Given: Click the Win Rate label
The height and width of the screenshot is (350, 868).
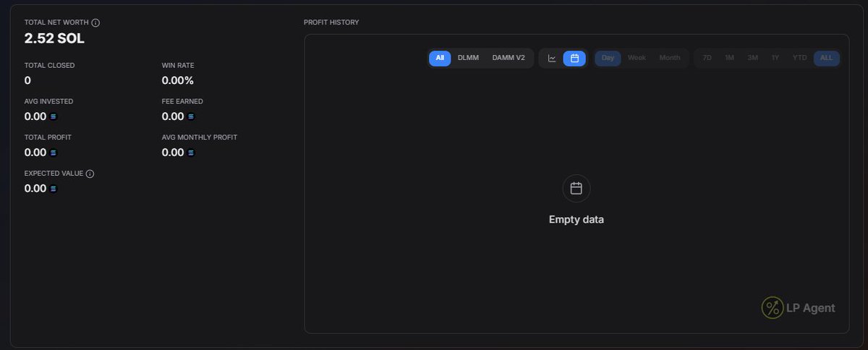Looking at the screenshot, I should tap(177, 65).
